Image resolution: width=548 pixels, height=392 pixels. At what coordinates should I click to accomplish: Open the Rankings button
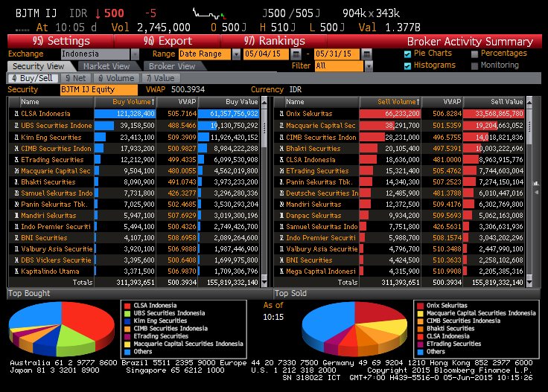(273, 41)
